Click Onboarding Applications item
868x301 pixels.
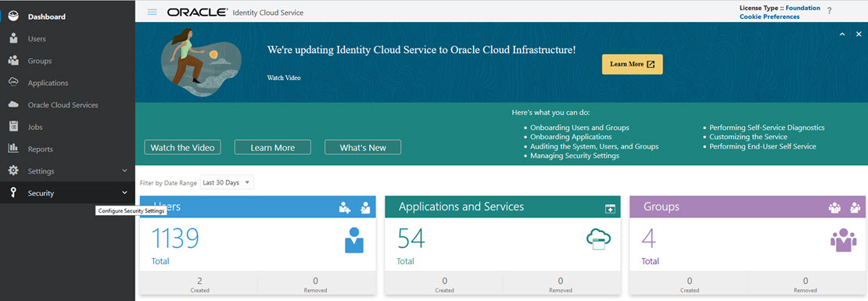[x=571, y=137]
